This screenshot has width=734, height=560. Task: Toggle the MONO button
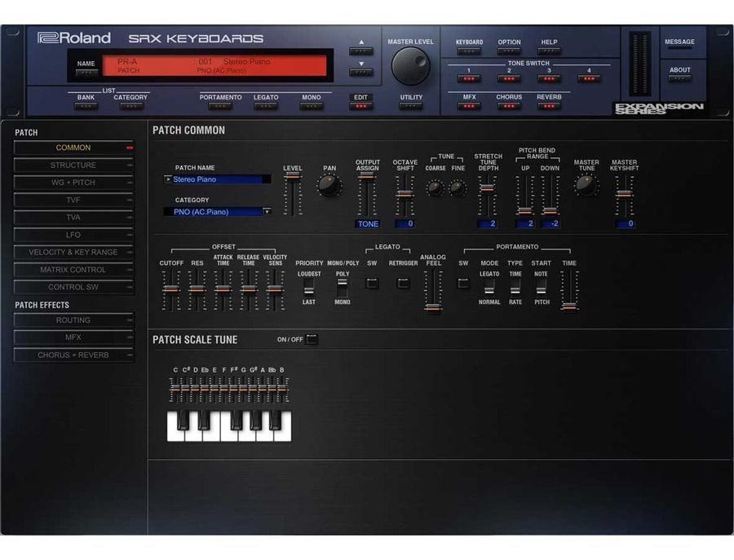tap(312, 106)
